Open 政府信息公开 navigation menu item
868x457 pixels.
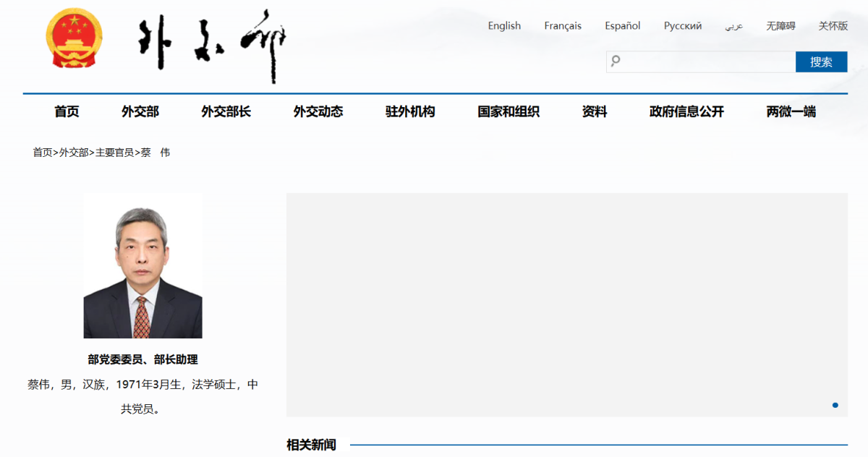pos(686,111)
